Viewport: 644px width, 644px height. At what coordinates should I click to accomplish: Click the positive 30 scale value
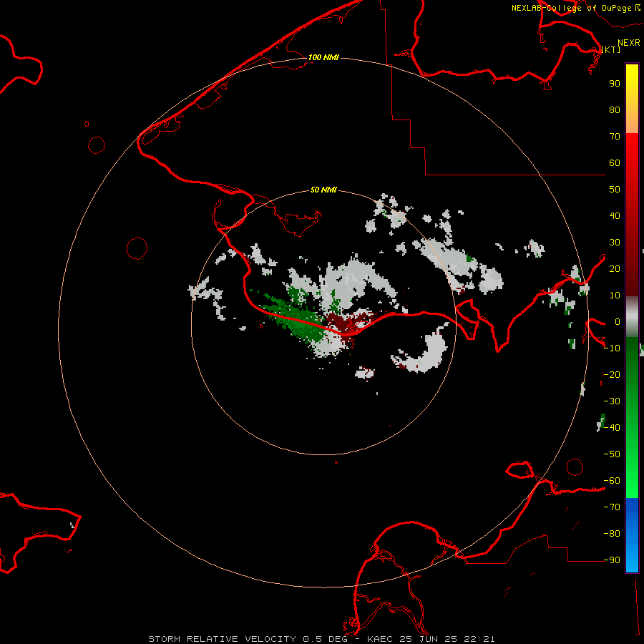[x=615, y=243]
